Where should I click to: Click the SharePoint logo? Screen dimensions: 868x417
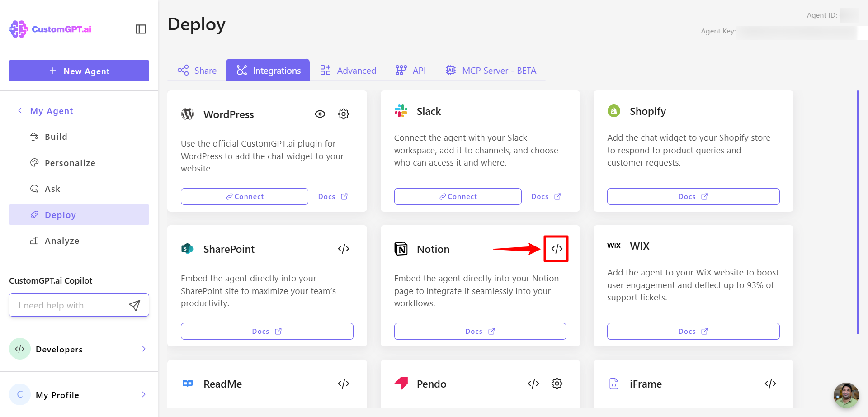188,249
